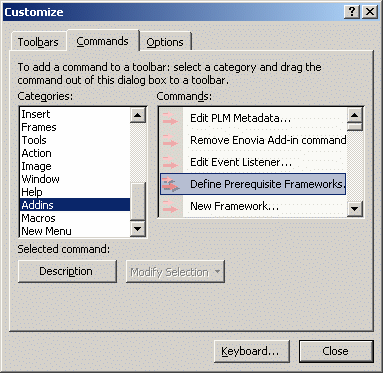Click Categories list scroll down arrow

click(x=138, y=229)
